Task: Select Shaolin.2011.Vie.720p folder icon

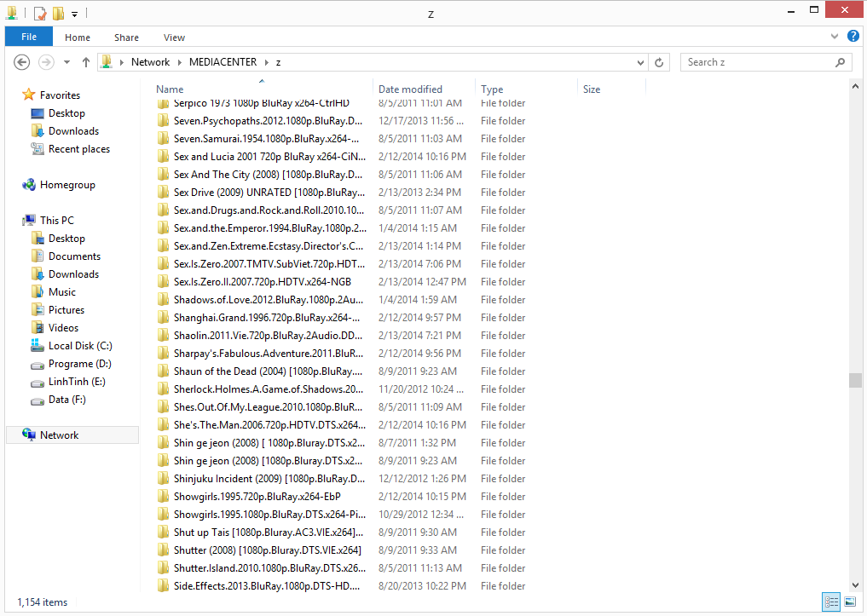Action: tap(163, 336)
